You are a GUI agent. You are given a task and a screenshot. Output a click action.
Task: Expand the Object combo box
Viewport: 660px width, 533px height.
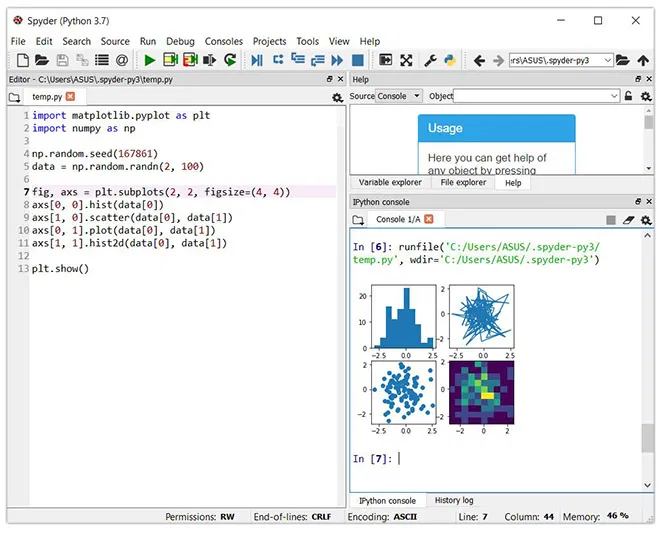pyautogui.click(x=613, y=97)
